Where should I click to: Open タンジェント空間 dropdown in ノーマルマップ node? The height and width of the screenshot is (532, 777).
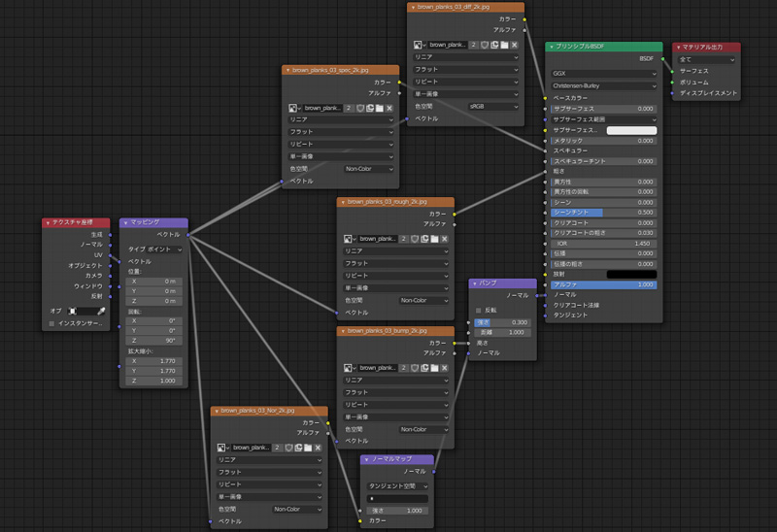[x=397, y=484]
